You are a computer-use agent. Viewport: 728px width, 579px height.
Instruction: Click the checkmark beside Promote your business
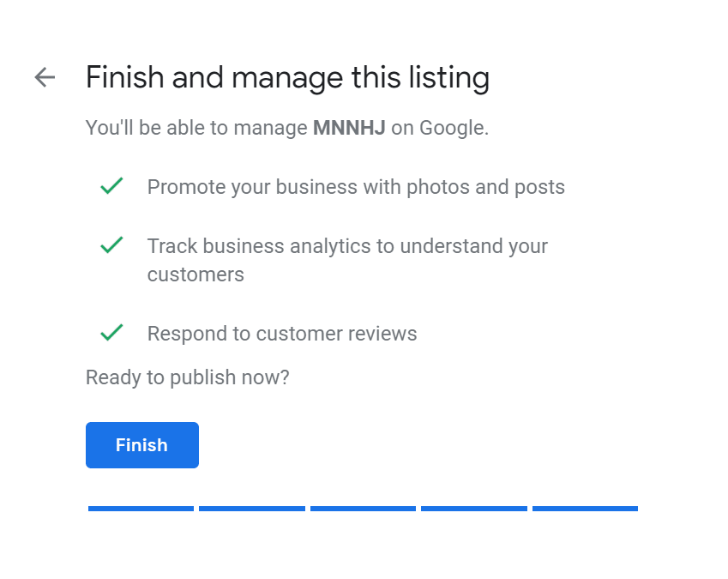[x=111, y=186]
